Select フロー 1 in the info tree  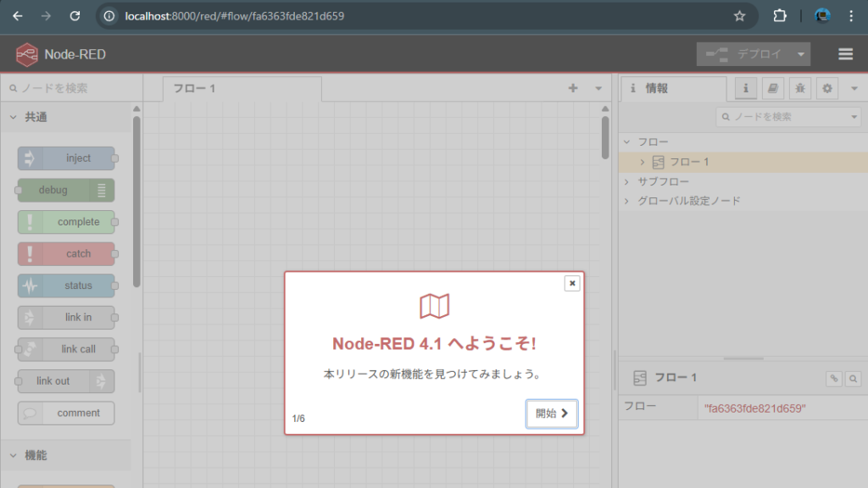[x=689, y=162]
